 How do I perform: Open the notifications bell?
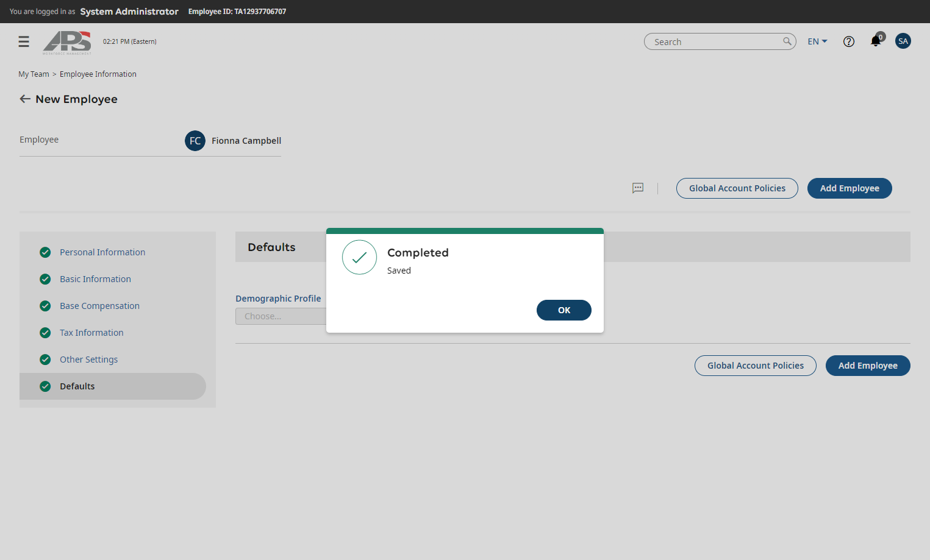click(x=876, y=41)
